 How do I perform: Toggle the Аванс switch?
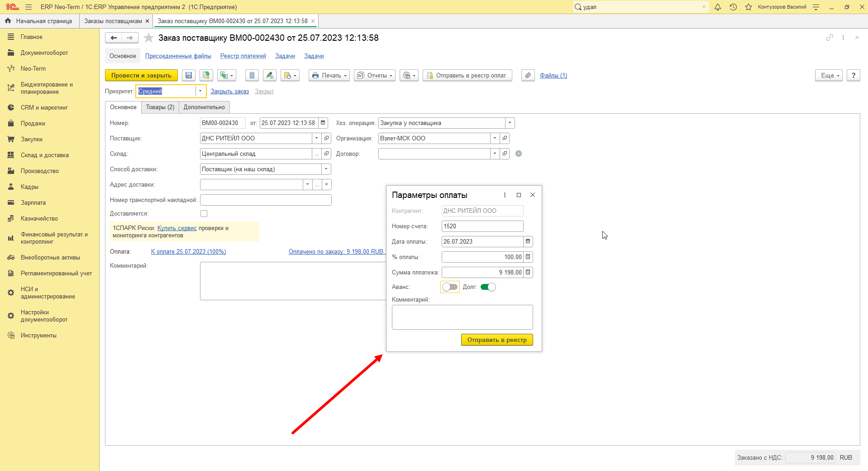point(450,287)
